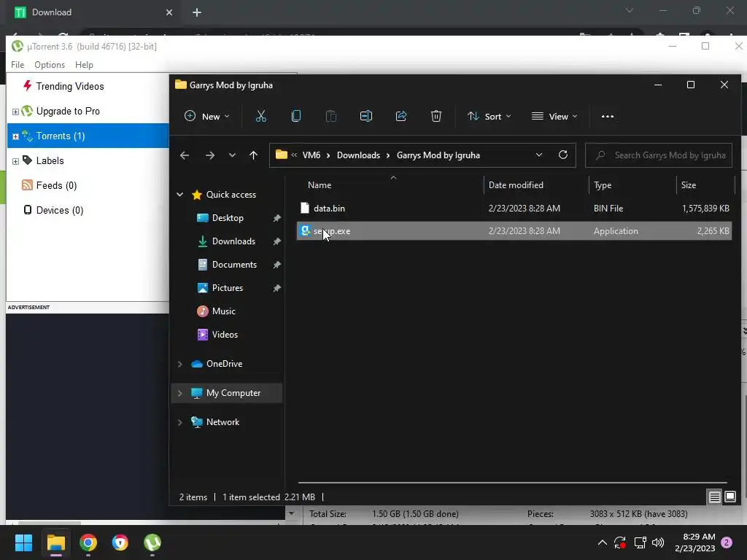Expand Torrents (1) in uTorrent sidebar
747x560 pixels.
[15, 136]
